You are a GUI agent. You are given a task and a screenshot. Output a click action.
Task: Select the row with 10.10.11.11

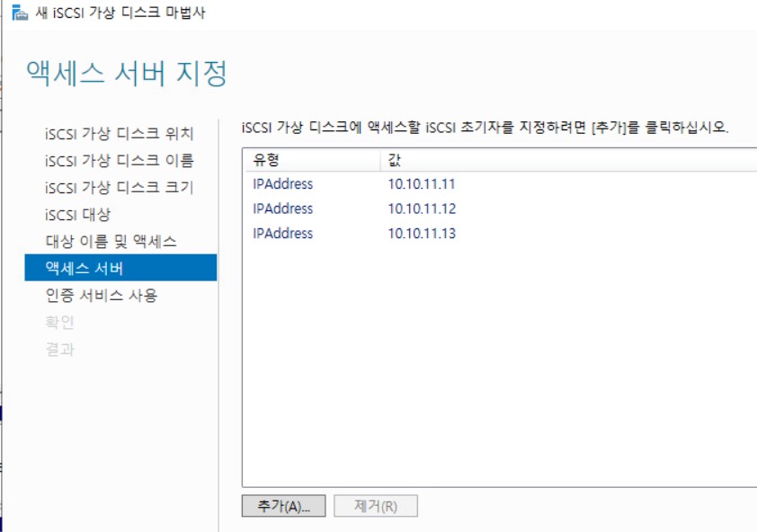click(501, 184)
